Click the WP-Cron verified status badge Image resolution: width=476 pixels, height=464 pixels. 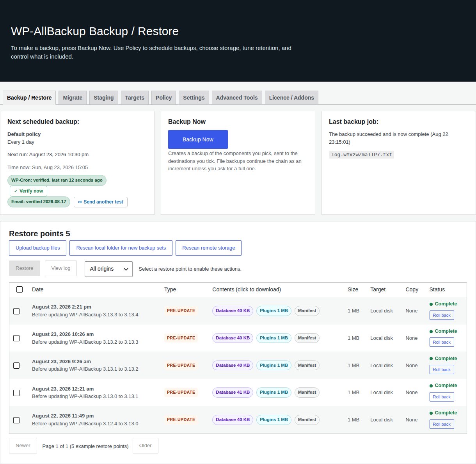[57, 180]
